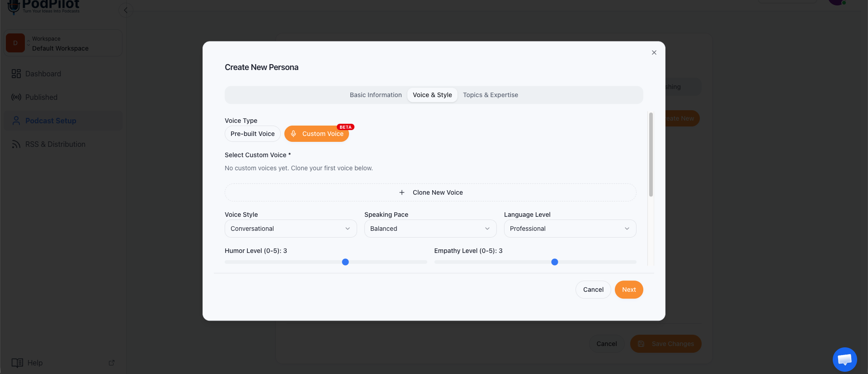Click background Save Changes button
The width and height of the screenshot is (868, 374).
(x=665, y=344)
